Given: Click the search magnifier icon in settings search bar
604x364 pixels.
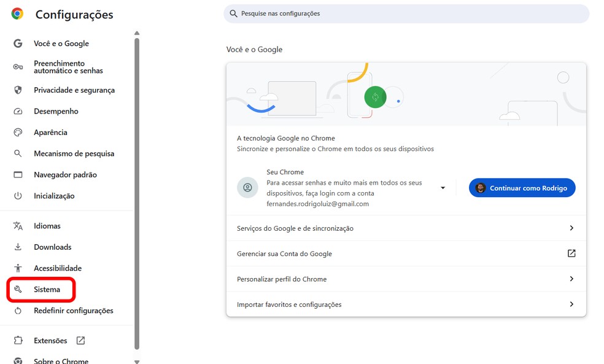Looking at the screenshot, I should tap(233, 14).
